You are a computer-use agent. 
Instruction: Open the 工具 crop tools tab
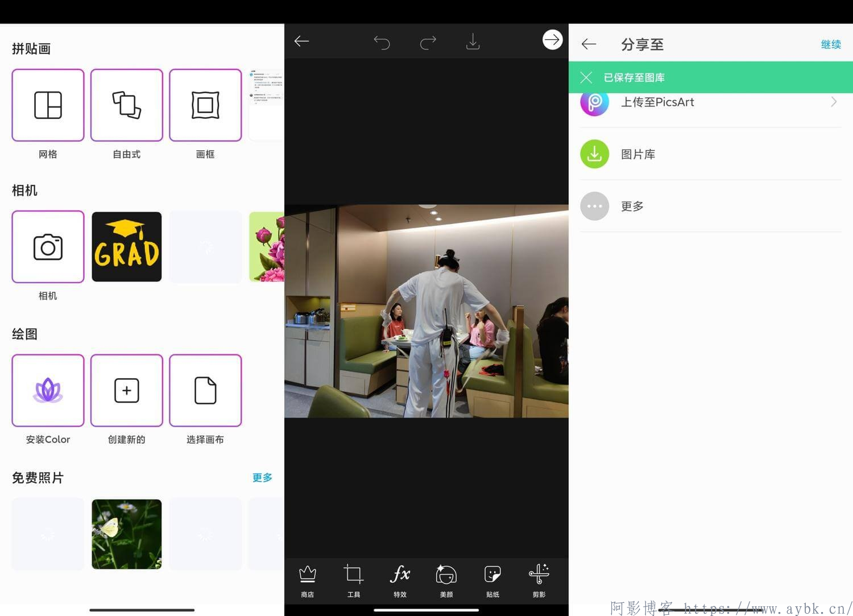pyautogui.click(x=354, y=580)
